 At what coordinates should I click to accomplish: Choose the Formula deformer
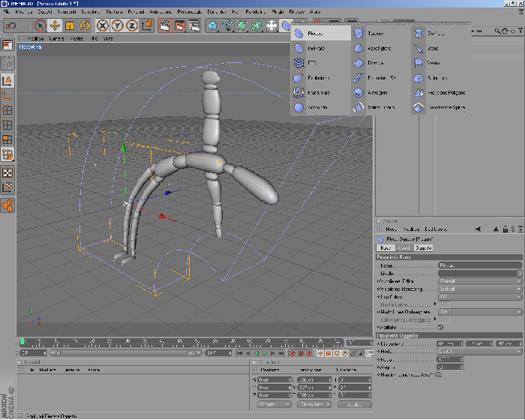tap(381, 63)
